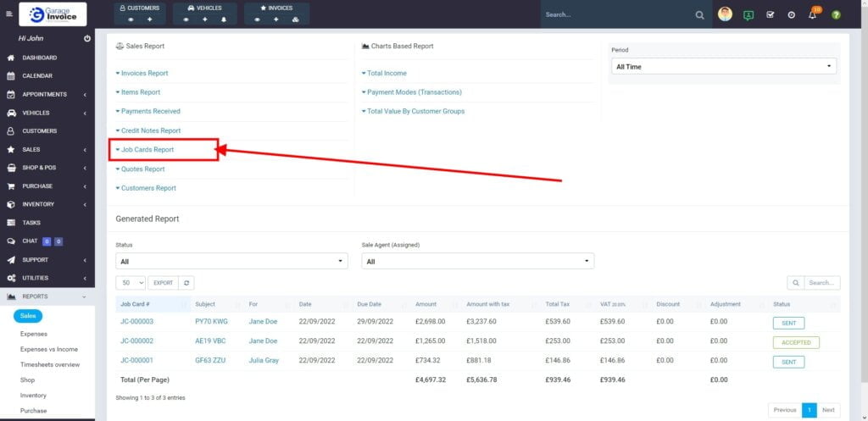The width and height of the screenshot is (868, 421).
Task: Open the Sale Agent (Assigned) dropdown
Action: pos(477,262)
